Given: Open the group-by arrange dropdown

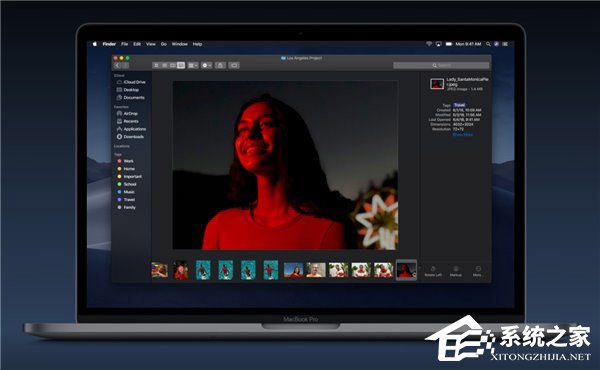Looking at the screenshot, I should coord(193,65).
